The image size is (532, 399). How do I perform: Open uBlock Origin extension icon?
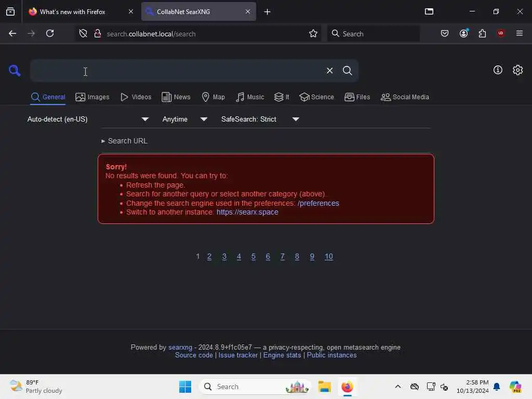pos(501,33)
